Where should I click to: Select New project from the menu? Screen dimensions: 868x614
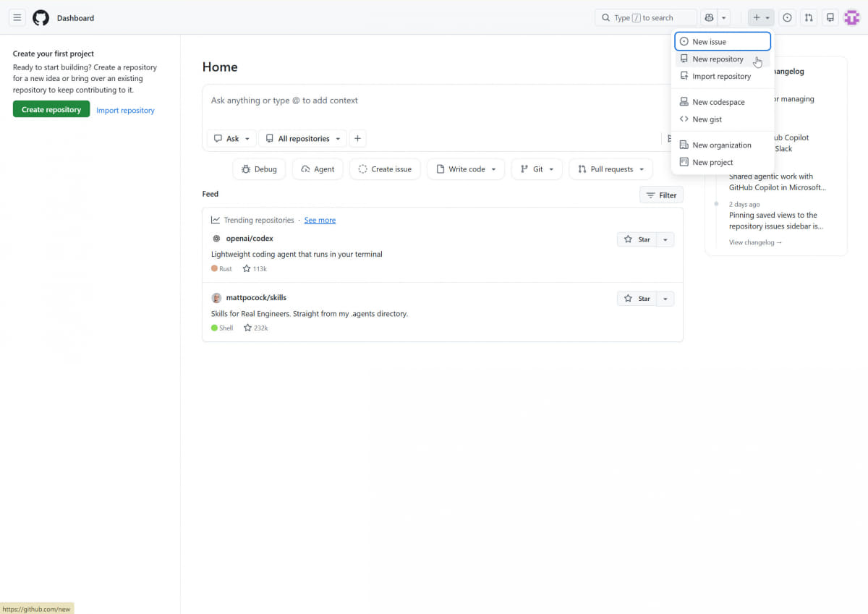tap(723, 163)
